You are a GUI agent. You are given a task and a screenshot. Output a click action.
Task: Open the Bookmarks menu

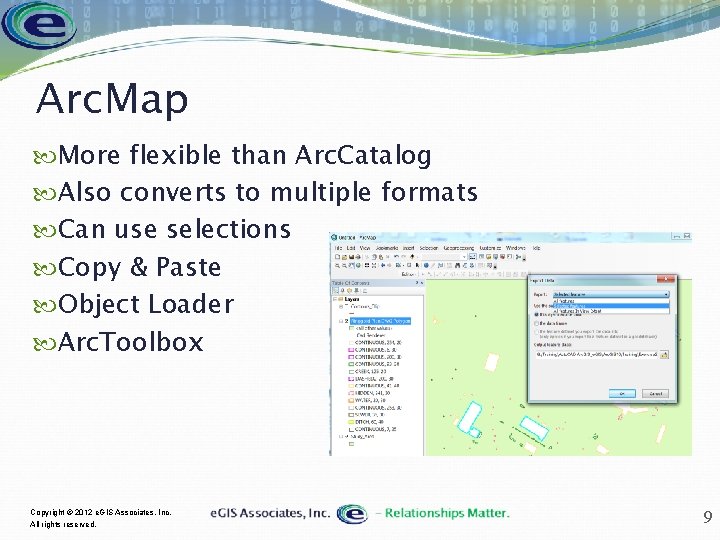coord(387,248)
